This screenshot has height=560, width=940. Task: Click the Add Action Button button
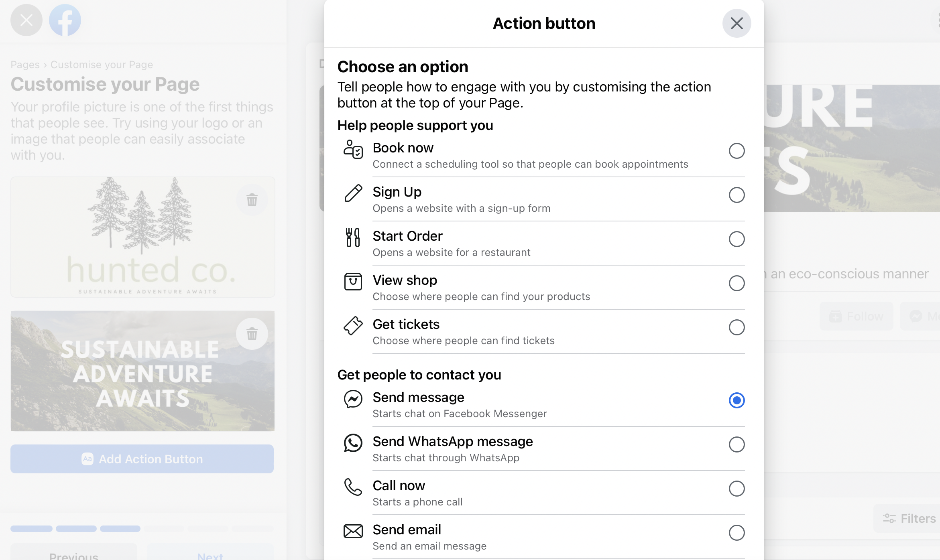(x=142, y=459)
